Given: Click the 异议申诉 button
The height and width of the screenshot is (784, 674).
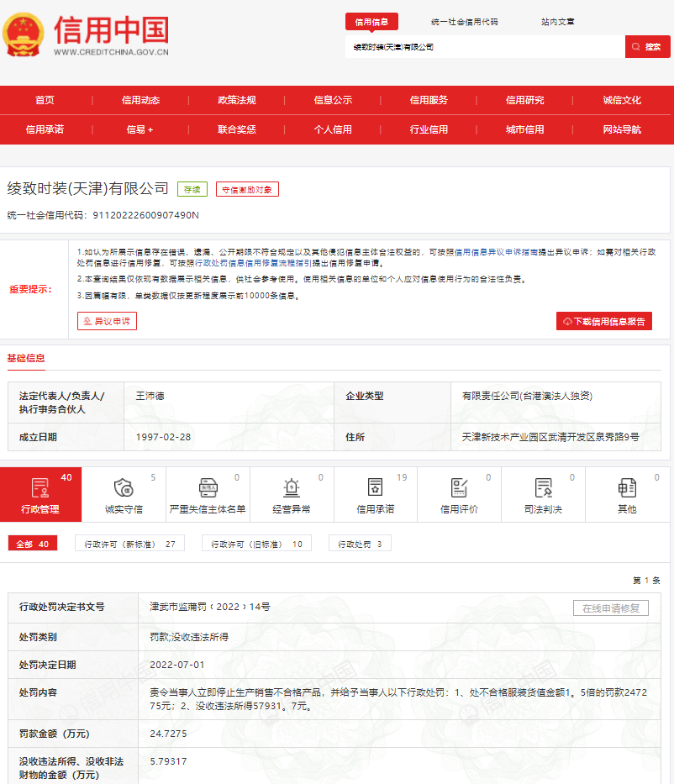Looking at the screenshot, I should tap(107, 321).
